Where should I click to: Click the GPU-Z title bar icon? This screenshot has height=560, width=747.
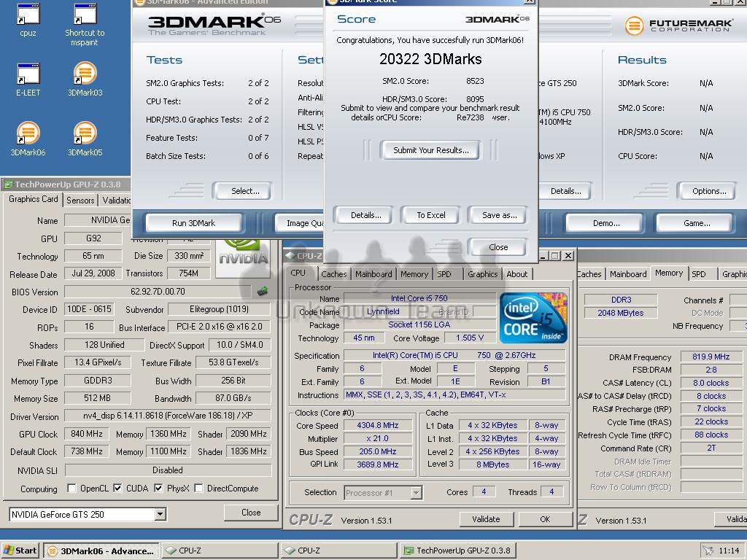click(7, 184)
